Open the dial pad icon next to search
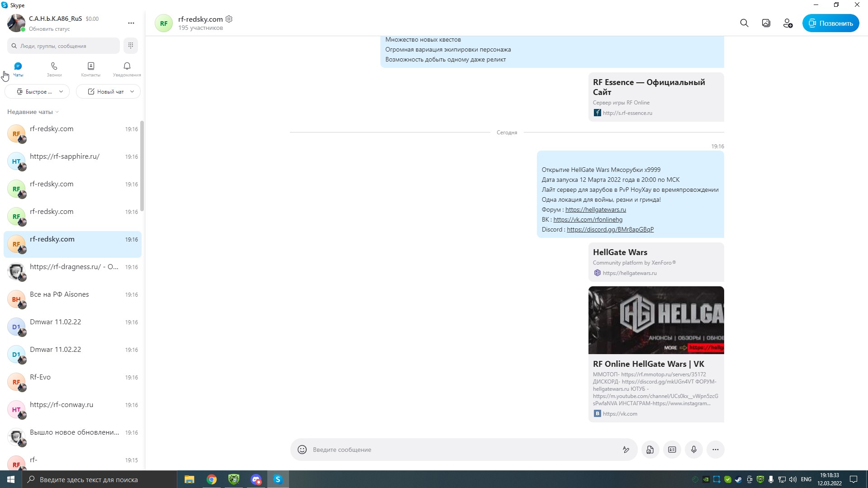 coord(130,45)
